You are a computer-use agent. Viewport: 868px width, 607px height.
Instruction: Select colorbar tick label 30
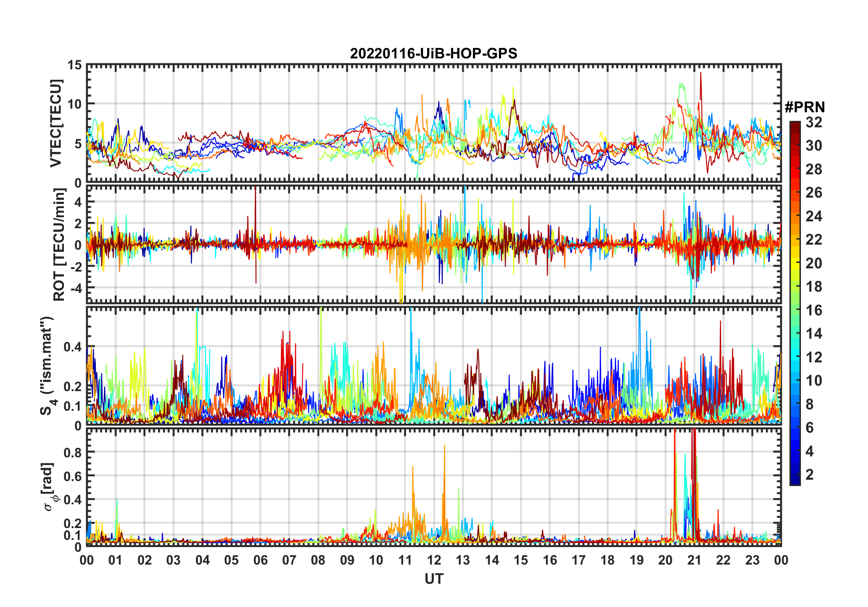[x=814, y=146]
